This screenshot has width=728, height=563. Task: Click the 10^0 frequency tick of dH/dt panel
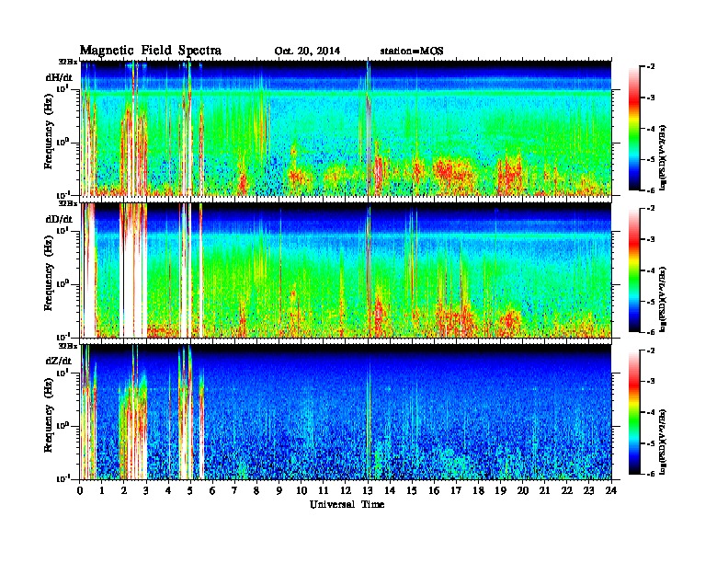click(64, 142)
